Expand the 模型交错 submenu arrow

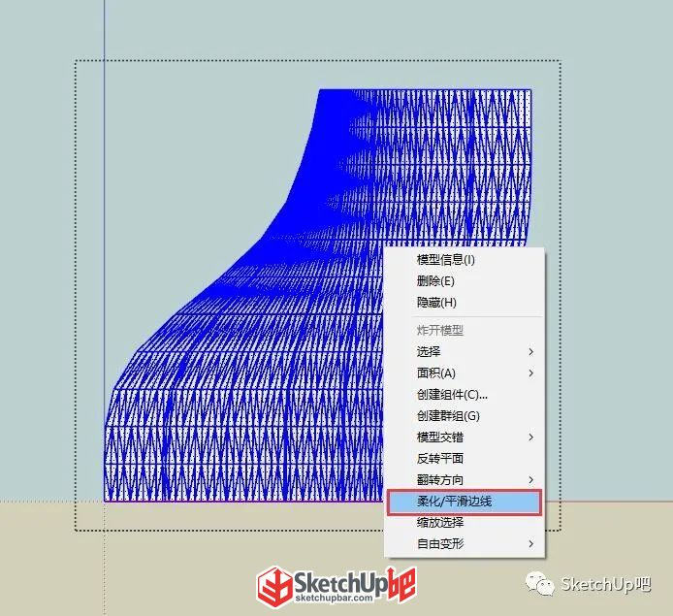[x=530, y=437]
